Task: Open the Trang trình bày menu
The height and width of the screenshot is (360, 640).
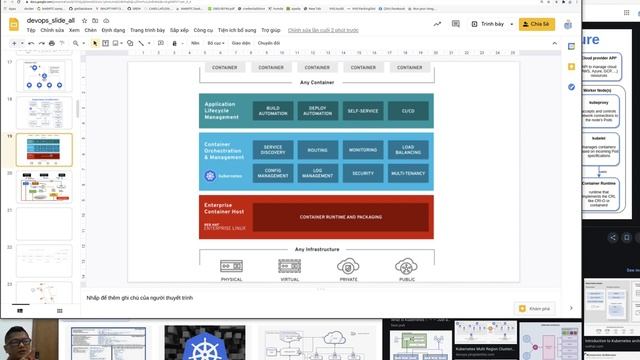Action: (147, 30)
